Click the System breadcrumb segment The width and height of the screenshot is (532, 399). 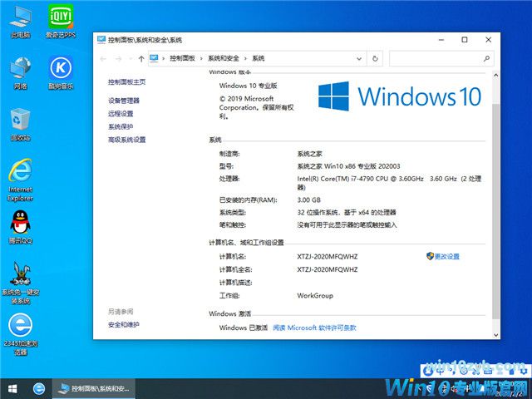(259, 58)
